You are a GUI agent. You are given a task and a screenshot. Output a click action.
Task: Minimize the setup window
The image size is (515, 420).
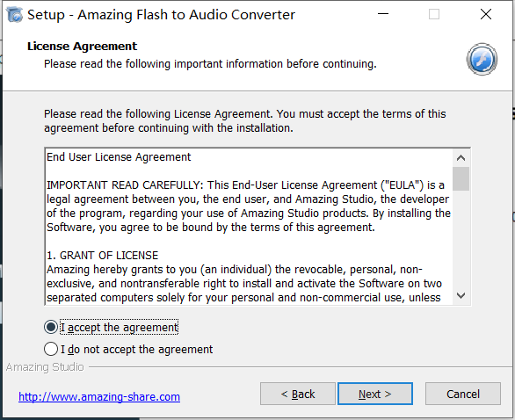click(x=383, y=14)
